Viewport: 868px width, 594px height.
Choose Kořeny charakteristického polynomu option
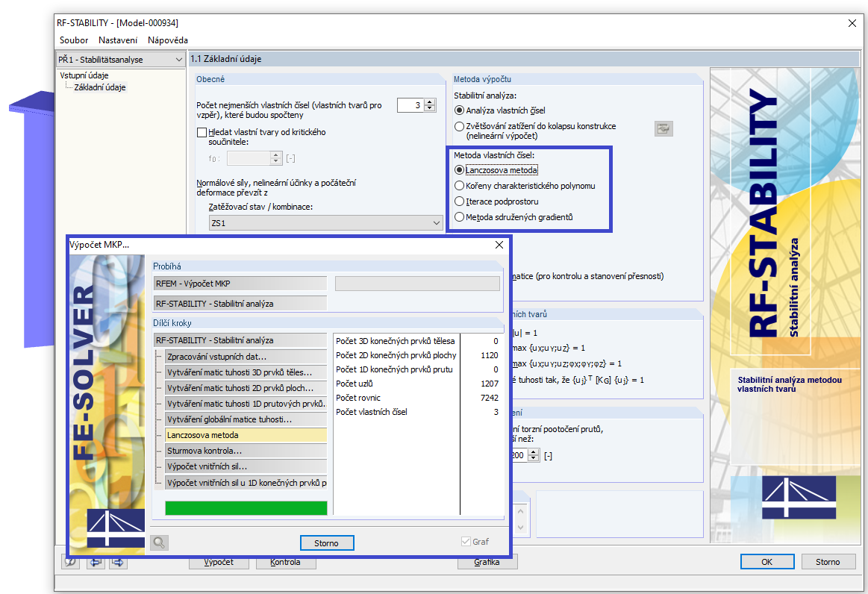point(459,186)
